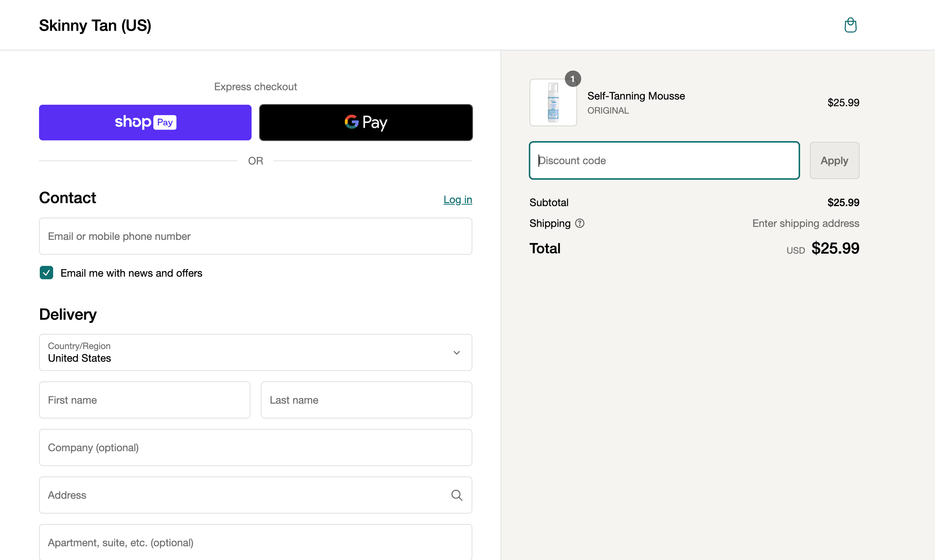Open the Skinny Tan (US) store title
Viewport: 935px width, 560px height.
click(95, 25)
